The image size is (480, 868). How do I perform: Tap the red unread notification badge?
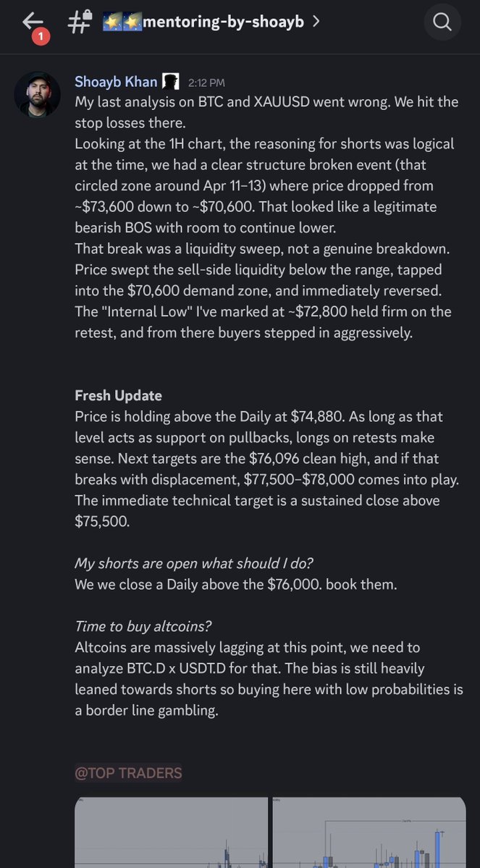[x=41, y=35]
